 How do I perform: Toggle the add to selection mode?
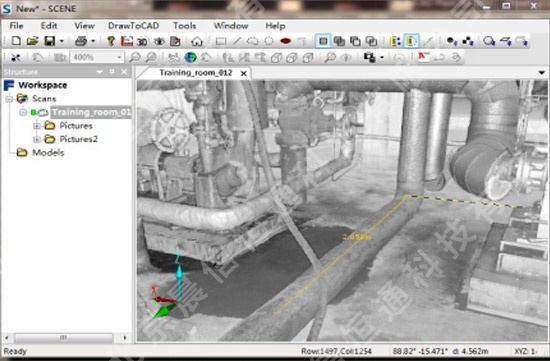339,41
